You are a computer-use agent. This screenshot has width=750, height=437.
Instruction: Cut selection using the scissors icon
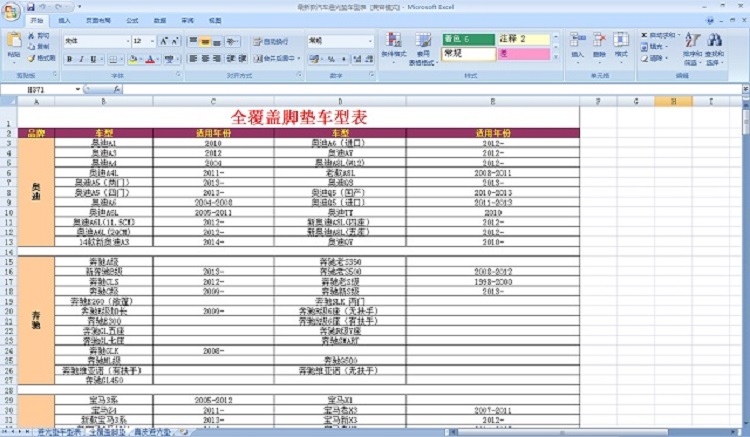pyautogui.click(x=39, y=36)
